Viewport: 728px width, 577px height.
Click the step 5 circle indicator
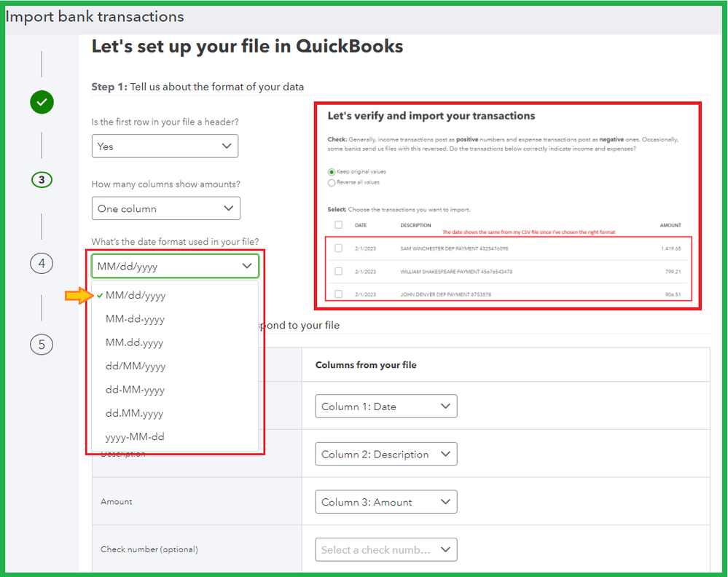tap(42, 344)
